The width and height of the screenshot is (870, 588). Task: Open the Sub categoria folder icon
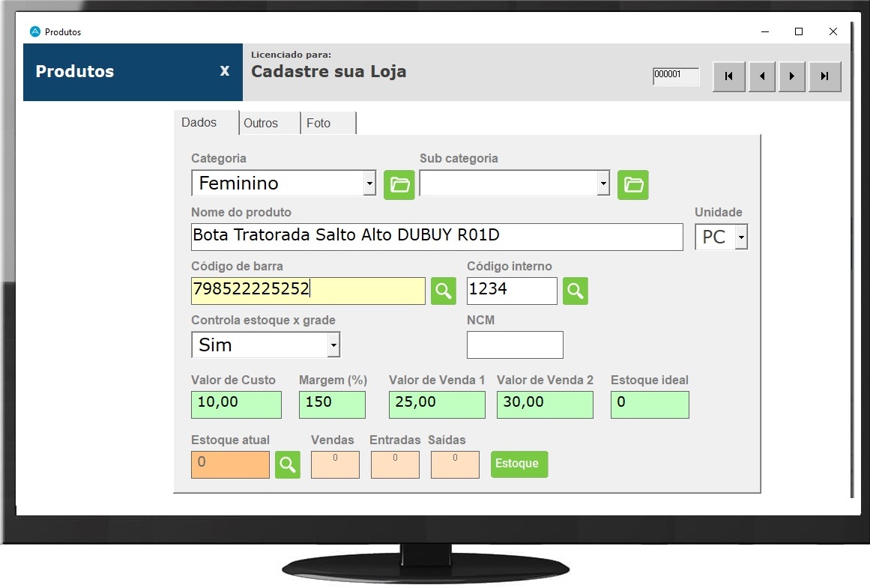632,184
